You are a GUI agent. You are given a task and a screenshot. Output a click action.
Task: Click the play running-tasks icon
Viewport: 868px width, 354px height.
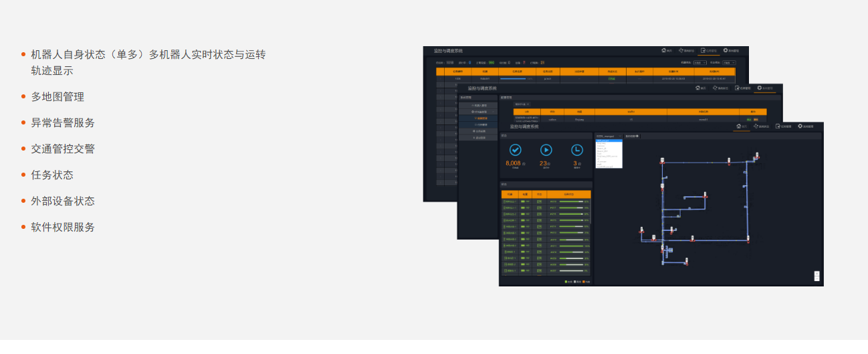pyautogui.click(x=546, y=150)
